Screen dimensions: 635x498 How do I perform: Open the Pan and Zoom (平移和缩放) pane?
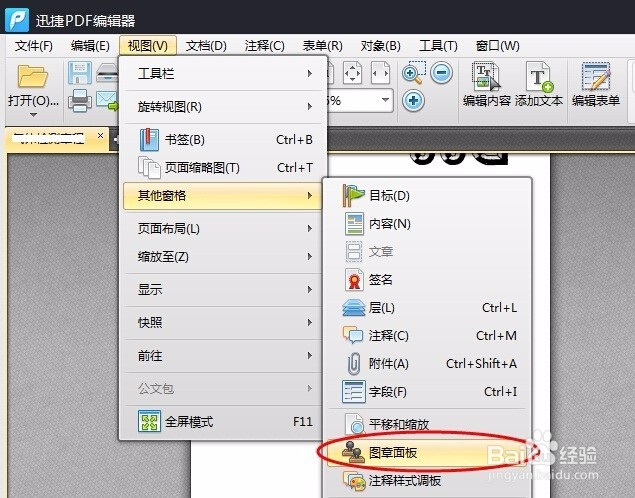pyautogui.click(x=427, y=424)
